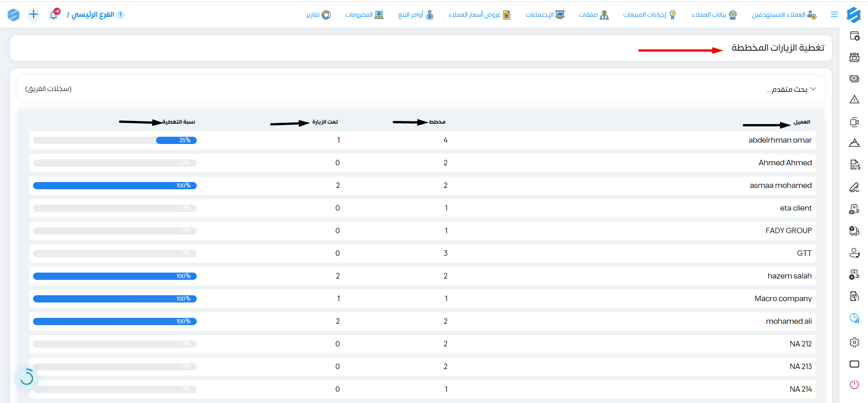This screenshot has width=868, height=403.
Task: Open عروض أسعار العملاء menu
Action: click(x=479, y=14)
